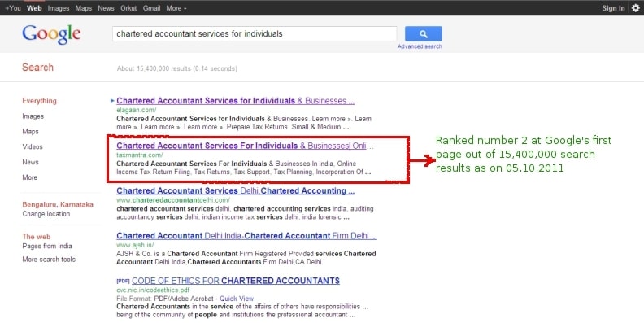Image resolution: width=644 pixels, height=323 pixels.
Task: Click the www.ajsh.in/ URL text
Action: 135,245
